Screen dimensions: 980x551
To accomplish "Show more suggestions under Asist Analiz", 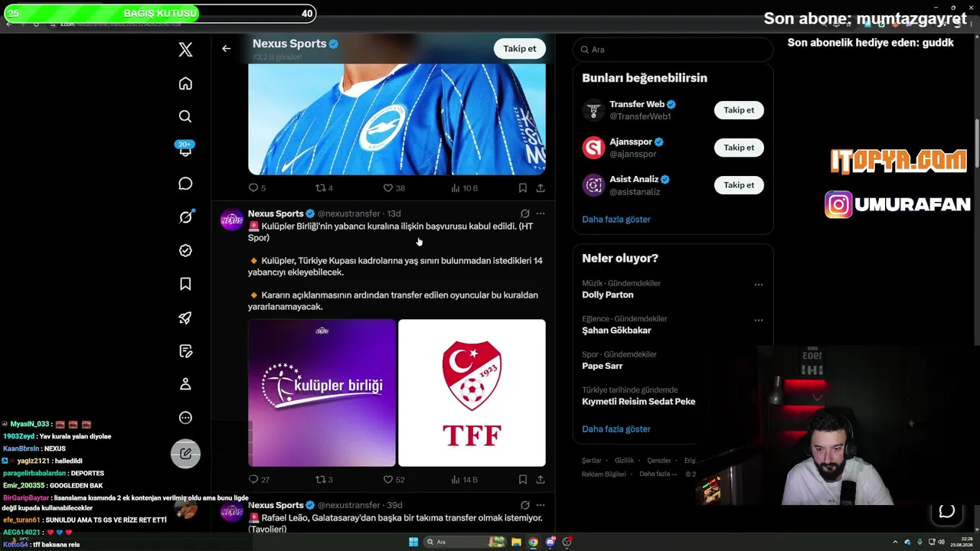I will (x=616, y=219).
